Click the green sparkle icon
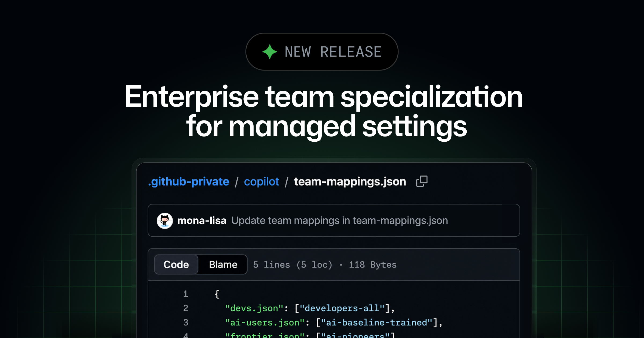Screen dimensions: 644x338 pos(269,52)
